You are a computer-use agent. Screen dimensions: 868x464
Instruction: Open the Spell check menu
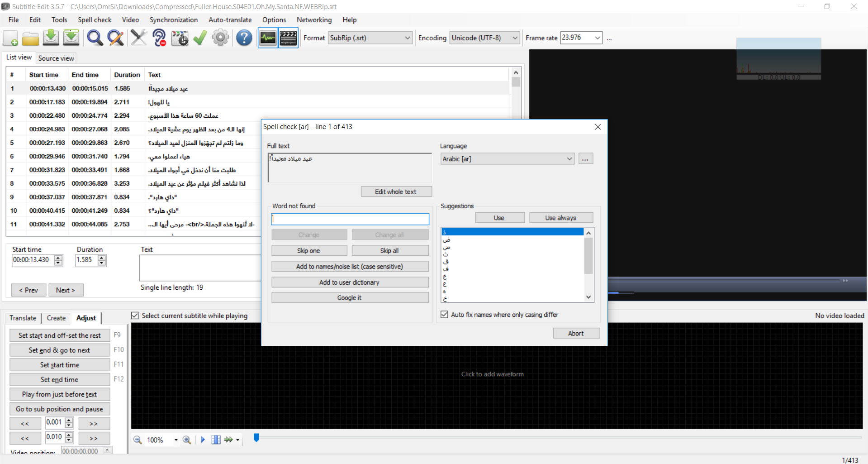click(x=95, y=20)
